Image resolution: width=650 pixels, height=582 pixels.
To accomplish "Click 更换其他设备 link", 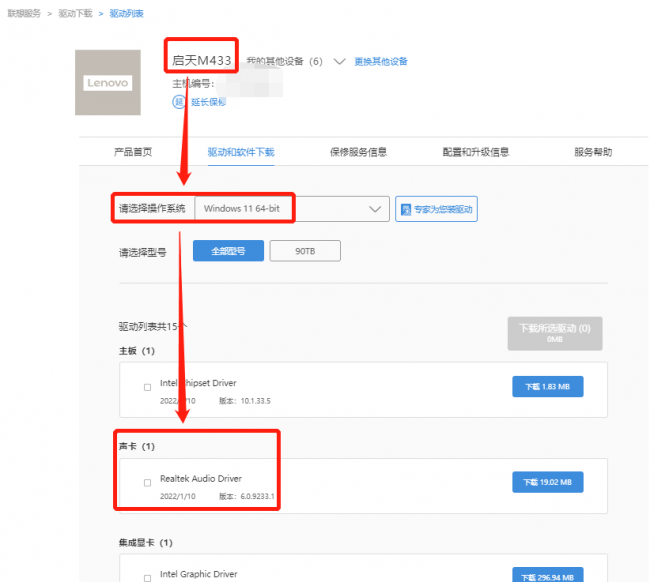I will (381, 62).
